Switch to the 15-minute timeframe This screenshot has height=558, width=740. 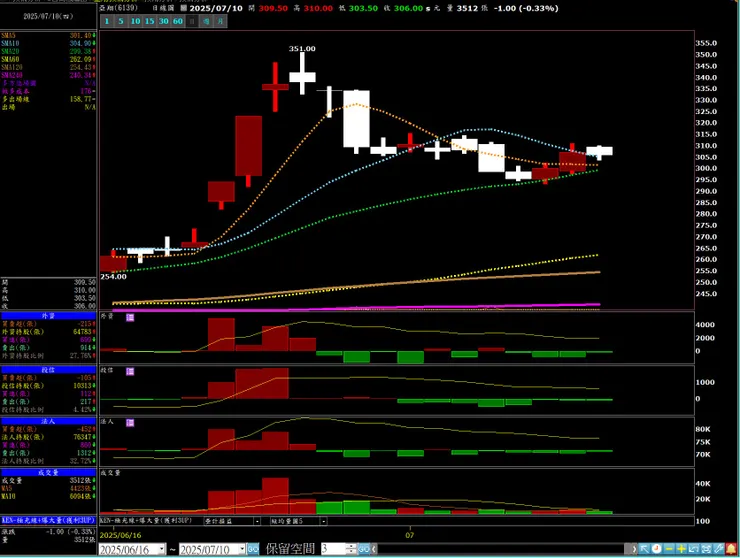[150, 21]
